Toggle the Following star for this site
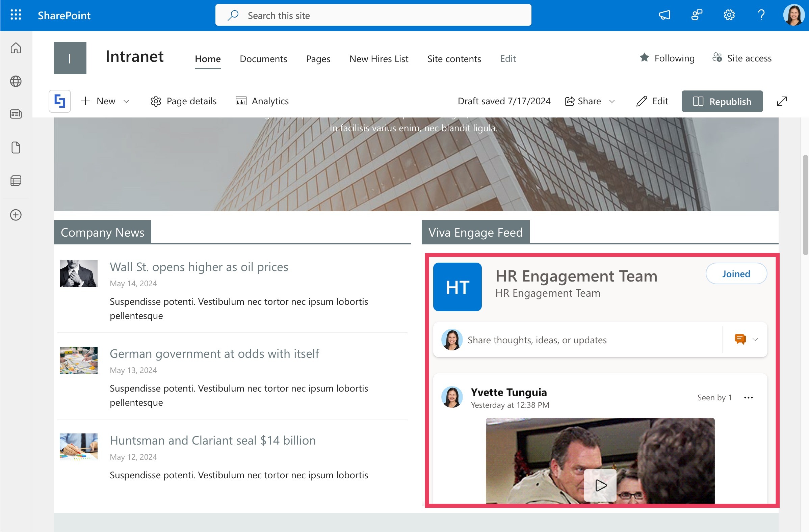Image resolution: width=809 pixels, height=532 pixels. click(x=644, y=58)
